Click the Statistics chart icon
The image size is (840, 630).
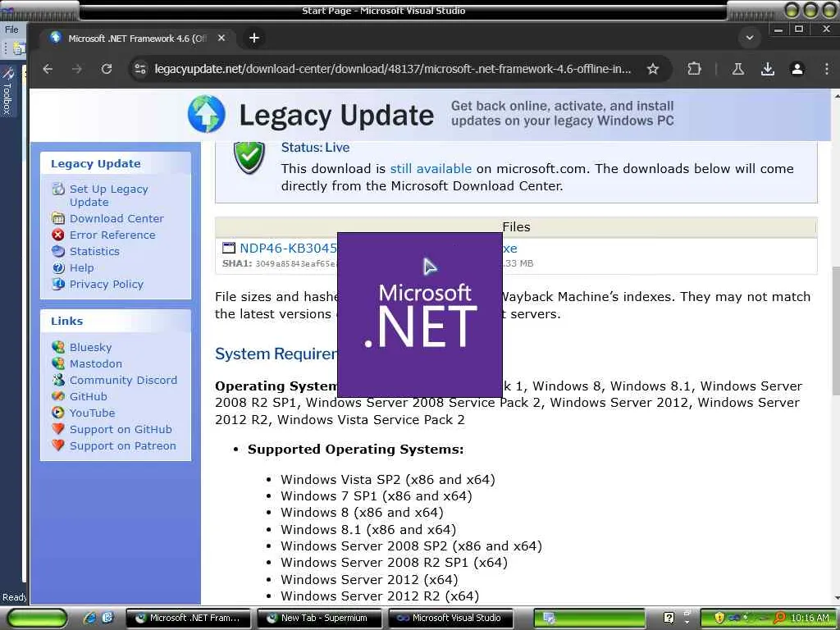pyautogui.click(x=58, y=251)
